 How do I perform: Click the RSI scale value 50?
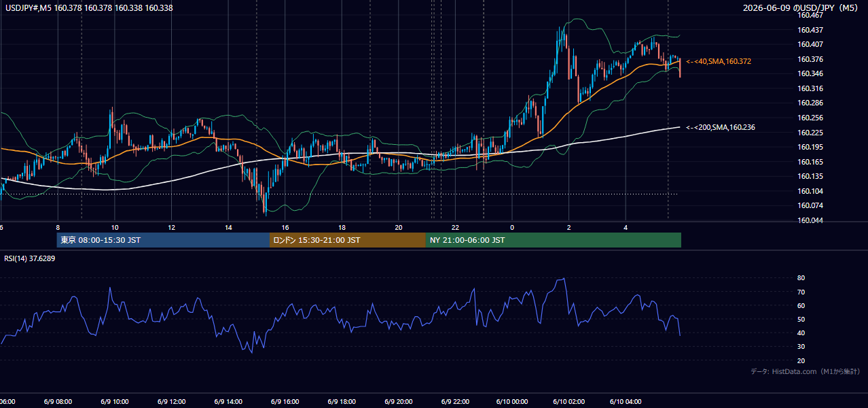(x=801, y=319)
